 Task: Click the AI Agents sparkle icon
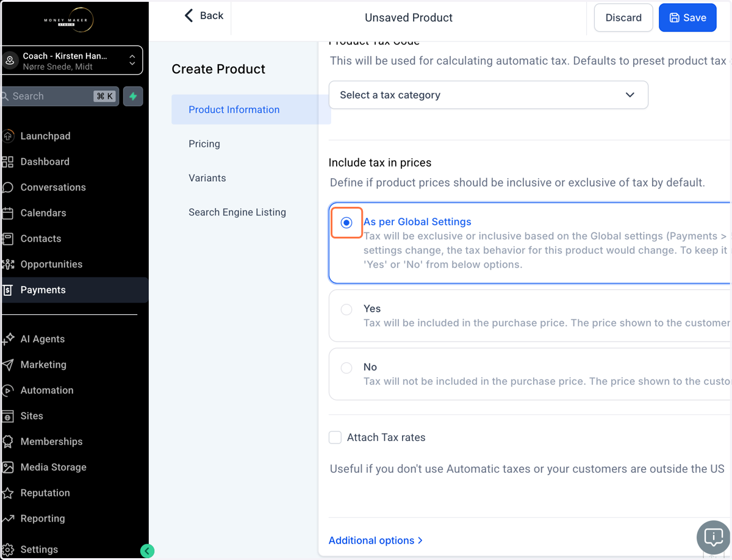[x=8, y=339]
